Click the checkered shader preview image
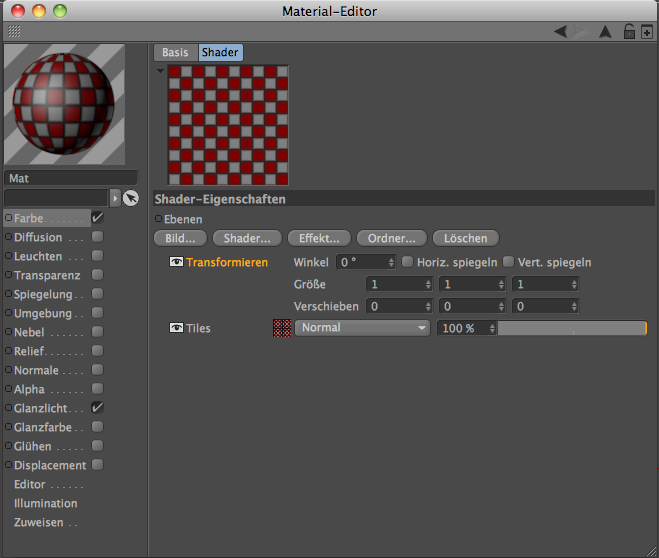659x558 pixels. click(x=228, y=125)
